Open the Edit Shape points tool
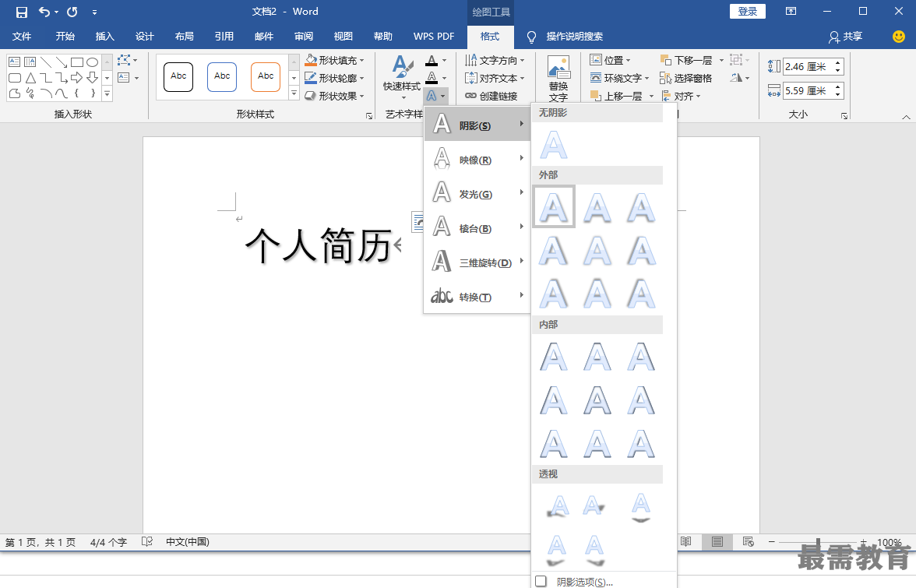This screenshot has width=916, height=588. click(x=127, y=60)
